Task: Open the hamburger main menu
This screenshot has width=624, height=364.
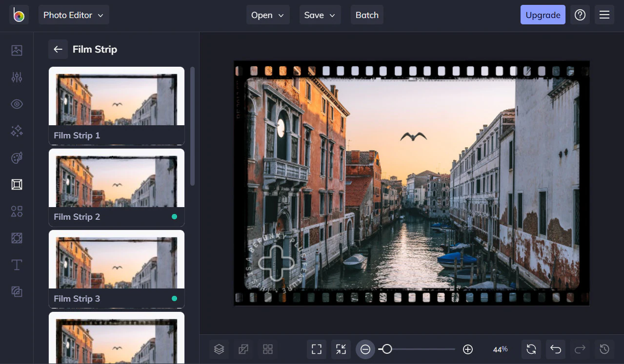Action: click(x=604, y=15)
